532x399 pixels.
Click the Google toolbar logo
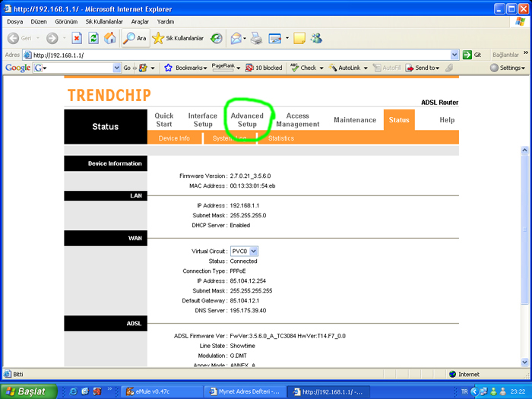click(17, 68)
